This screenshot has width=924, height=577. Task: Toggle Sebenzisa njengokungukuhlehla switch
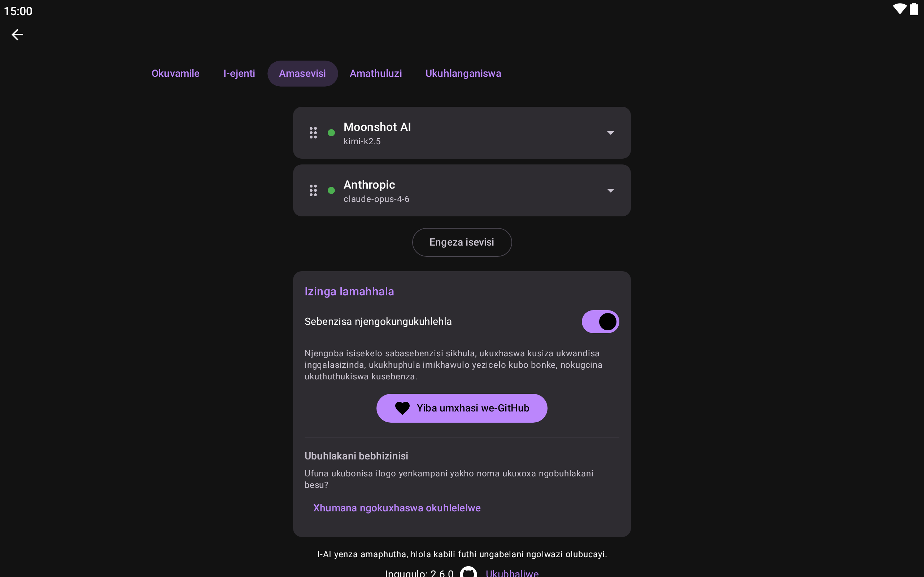click(600, 322)
